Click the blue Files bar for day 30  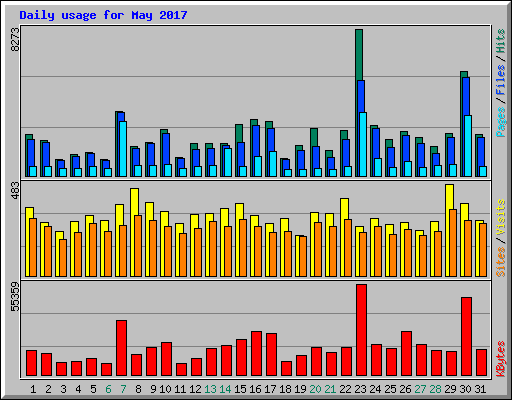(x=466, y=97)
